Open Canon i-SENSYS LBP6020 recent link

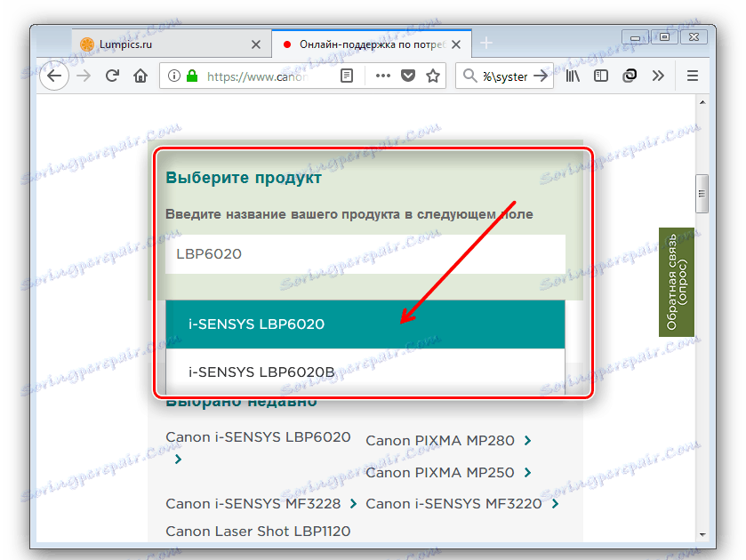point(258,436)
